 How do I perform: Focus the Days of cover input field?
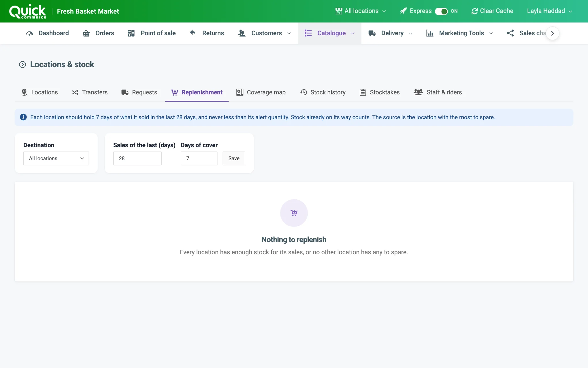click(199, 158)
